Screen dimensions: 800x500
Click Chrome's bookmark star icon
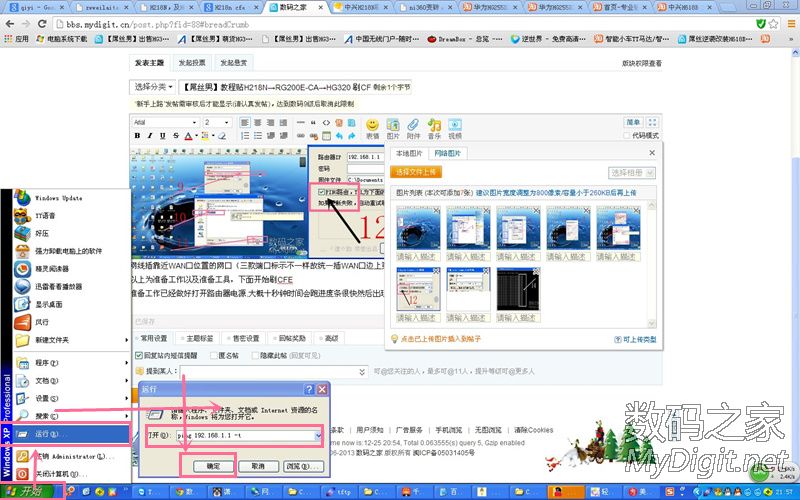pyautogui.click(x=773, y=24)
